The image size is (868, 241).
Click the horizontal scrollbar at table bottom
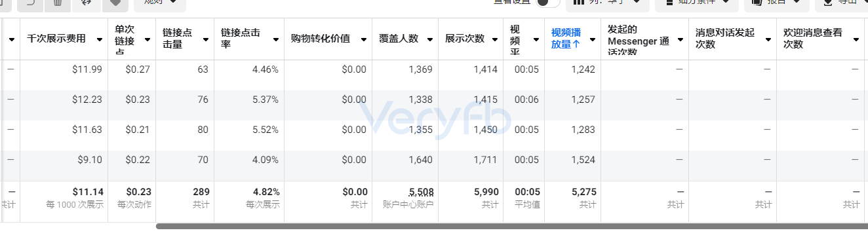click(x=511, y=227)
